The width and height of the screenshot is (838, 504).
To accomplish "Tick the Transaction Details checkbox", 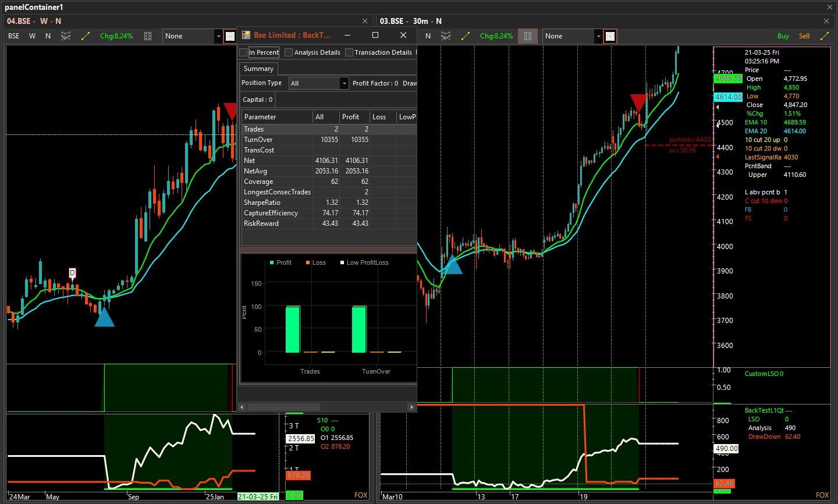I will pyautogui.click(x=349, y=52).
